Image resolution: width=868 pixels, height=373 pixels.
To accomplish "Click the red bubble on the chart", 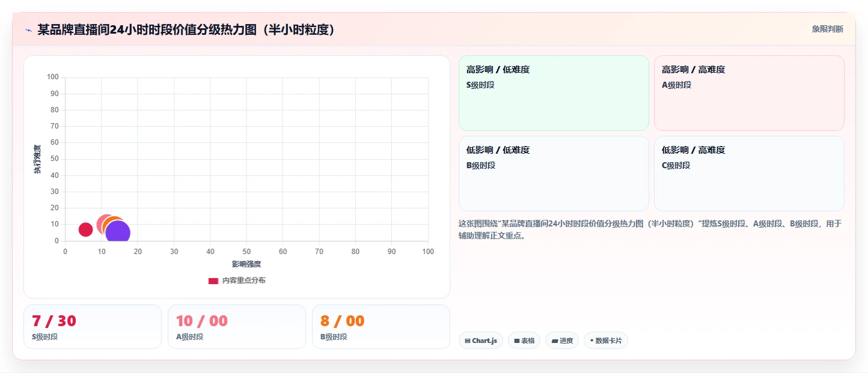I will pyautogui.click(x=85, y=229).
